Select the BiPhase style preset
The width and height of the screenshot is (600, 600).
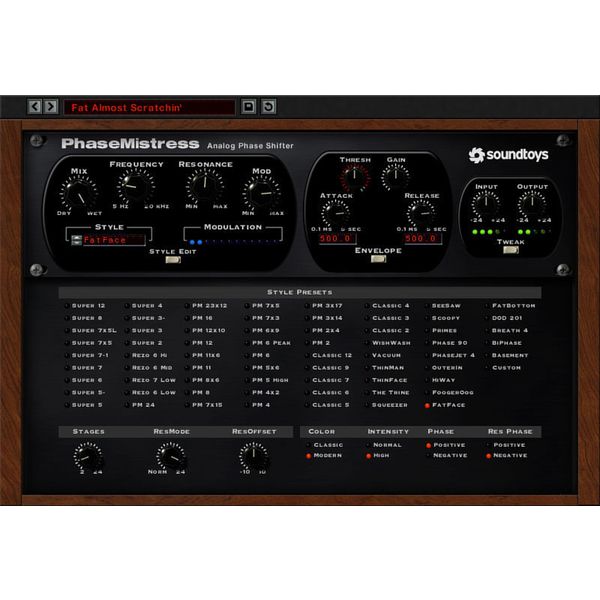point(503,343)
